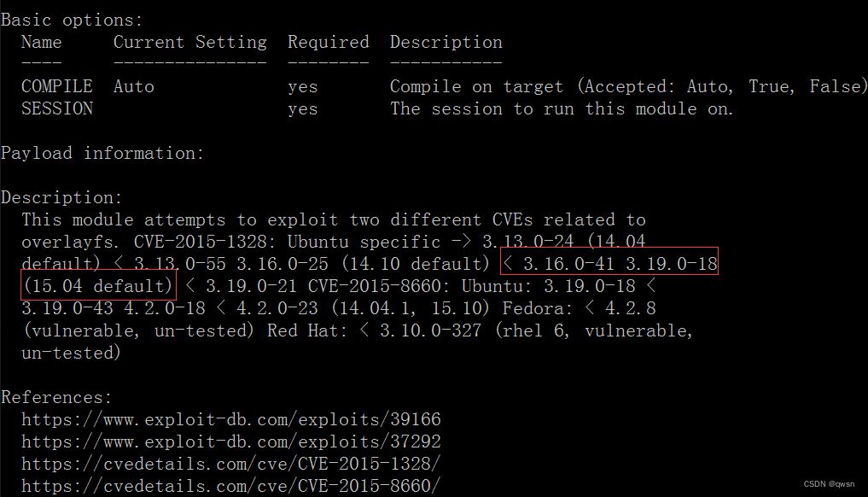Click the "Compile on target" description text
Viewport: 868px width, 497px height.
click(x=476, y=86)
